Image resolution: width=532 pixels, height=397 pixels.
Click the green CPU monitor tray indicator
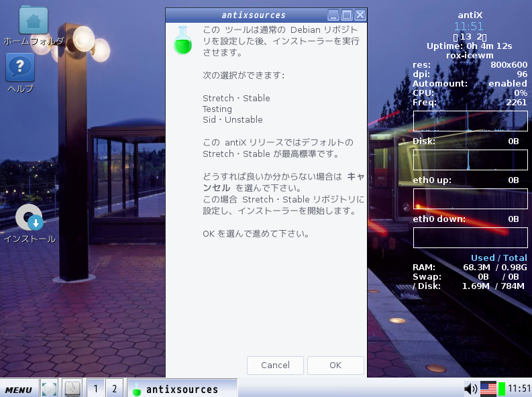[501, 389]
